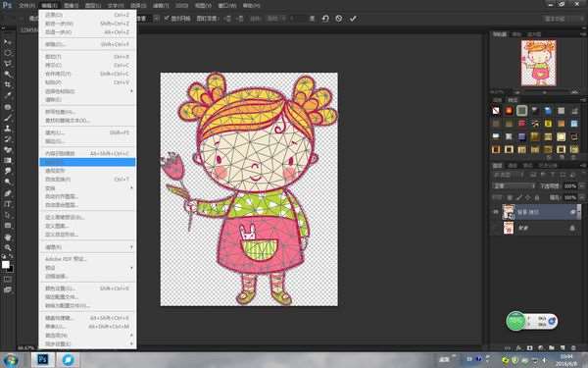The width and height of the screenshot is (588, 368).
Task: Select the Elliptical Marquee tool
Action: point(8,53)
